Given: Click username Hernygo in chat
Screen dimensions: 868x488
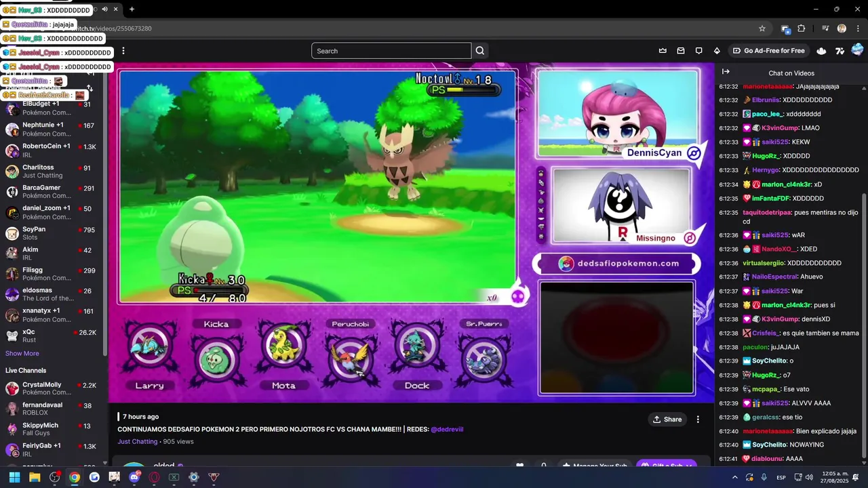Looking at the screenshot, I should click(766, 170).
